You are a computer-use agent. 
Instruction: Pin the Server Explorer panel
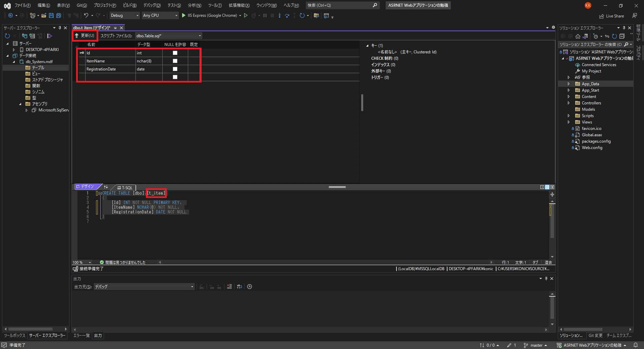click(x=60, y=28)
